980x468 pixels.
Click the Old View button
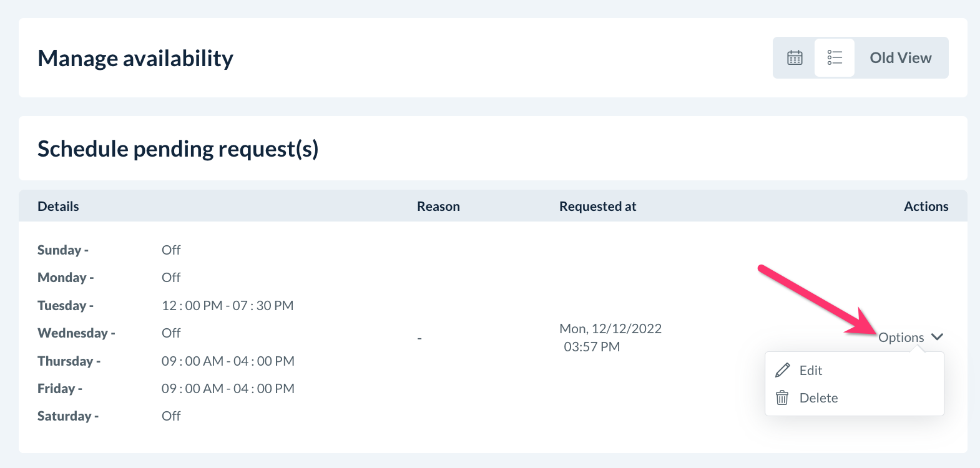point(900,58)
